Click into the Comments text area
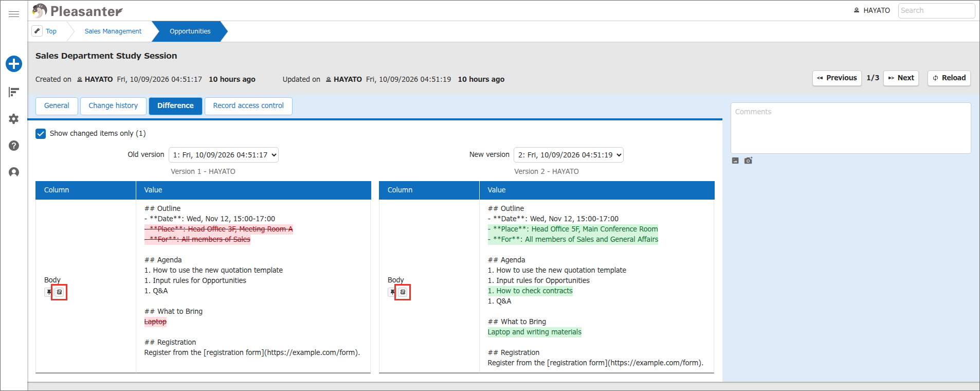980x391 pixels. pyautogui.click(x=850, y=128)
